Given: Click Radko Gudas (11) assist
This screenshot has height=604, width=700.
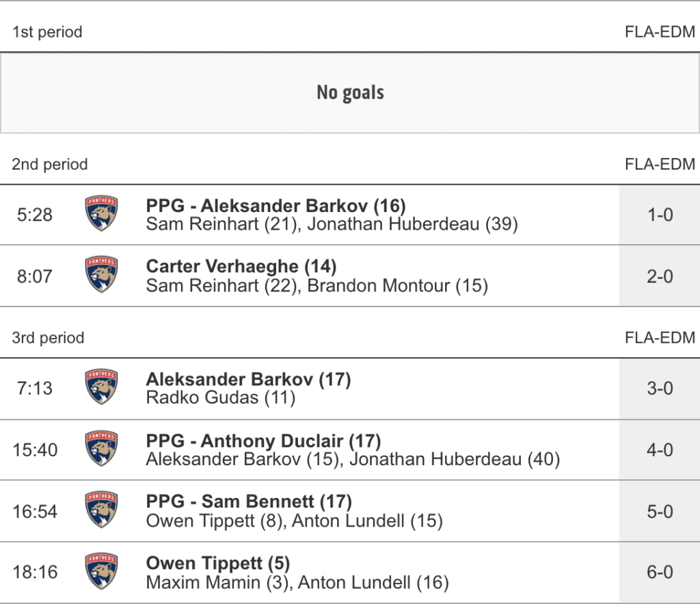Looking at the screenshot, I should point(220,397).
